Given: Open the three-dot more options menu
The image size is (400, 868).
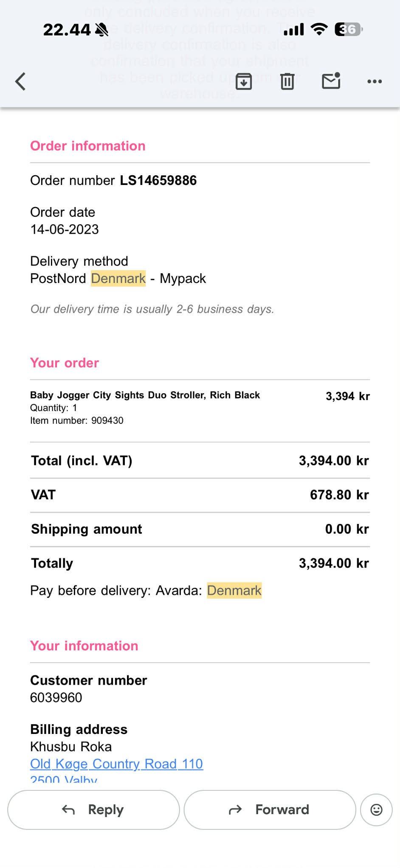Looking at the screenshot, I should (375, 81).
